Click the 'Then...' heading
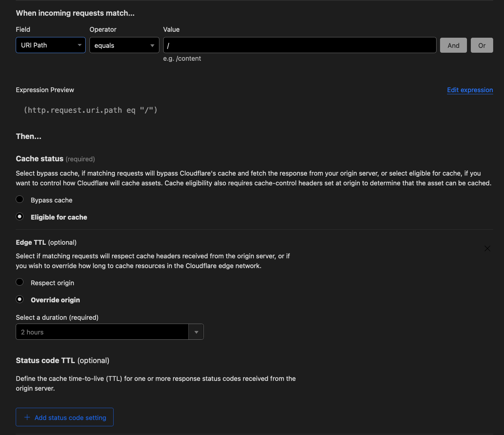 [x=29, y=137]
